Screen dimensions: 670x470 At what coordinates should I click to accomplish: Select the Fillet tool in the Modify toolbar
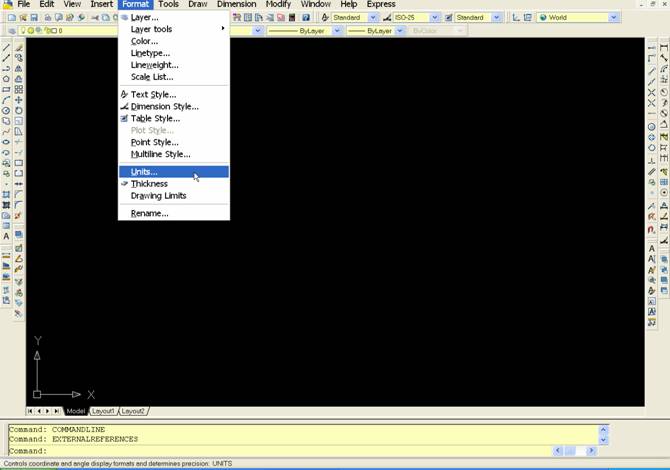19,205
